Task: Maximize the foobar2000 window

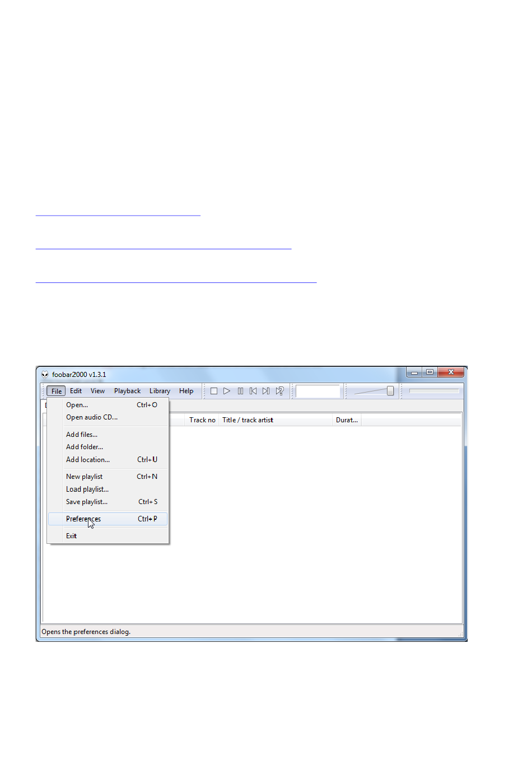Action: (430, 372)
